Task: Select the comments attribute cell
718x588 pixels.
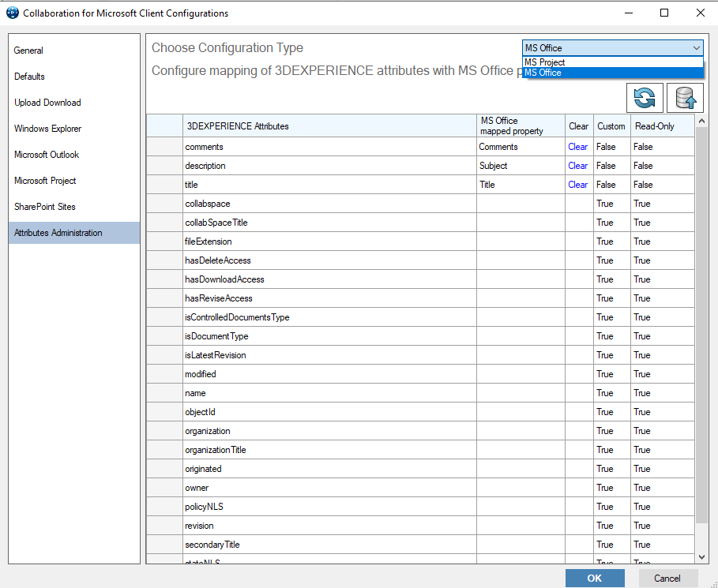Action: pos(329,147)
